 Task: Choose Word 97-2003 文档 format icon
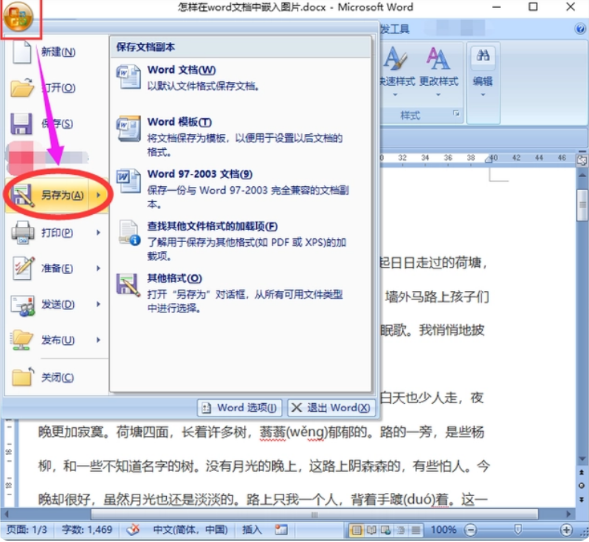128,181
